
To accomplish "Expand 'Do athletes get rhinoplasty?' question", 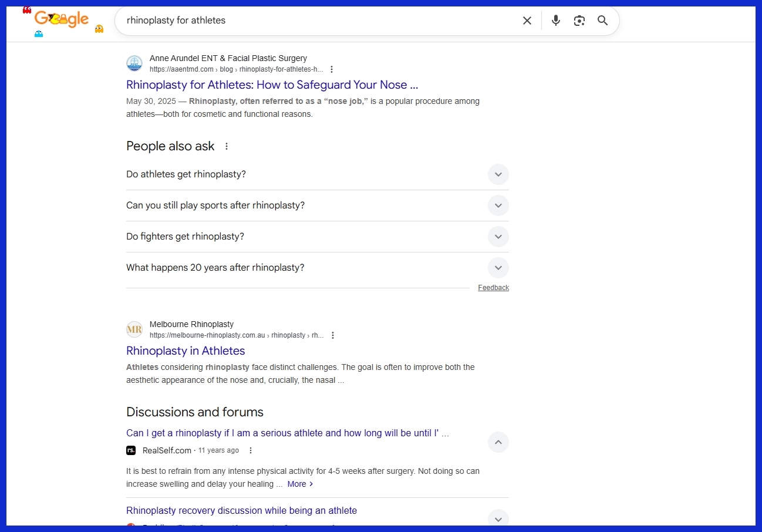I will pyautogui.click(x=498, y=174).
